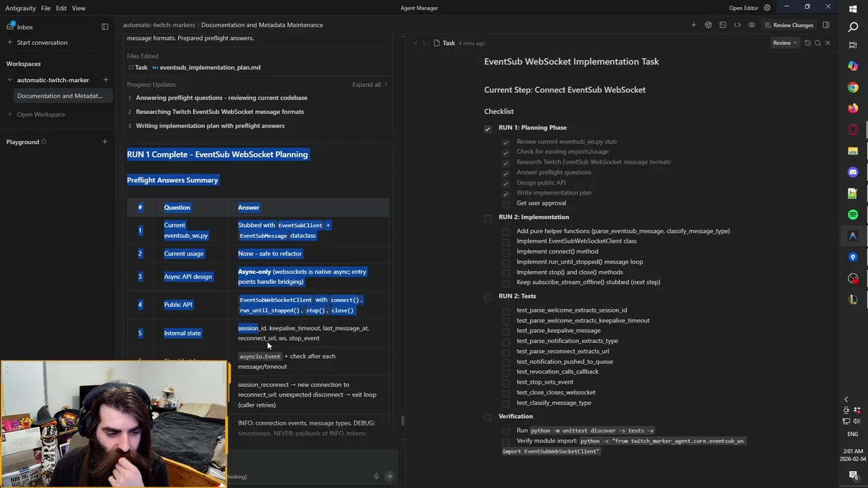Show hidden tray icons chevron in taskbar
This screenshot has height=488, width=868.
pyautogui.click(x=846, y=400)
